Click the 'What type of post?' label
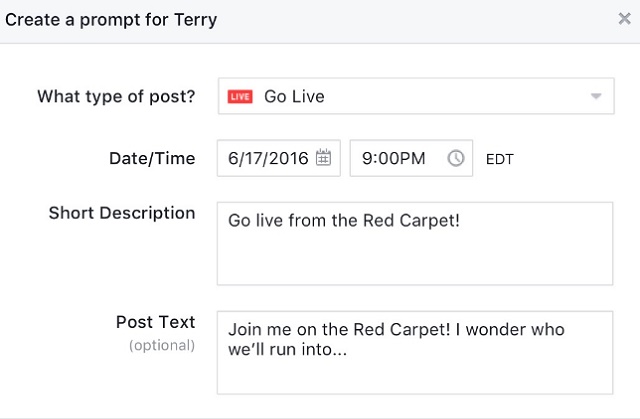Viewport: 640px width, 419px height. pos(116,97)
